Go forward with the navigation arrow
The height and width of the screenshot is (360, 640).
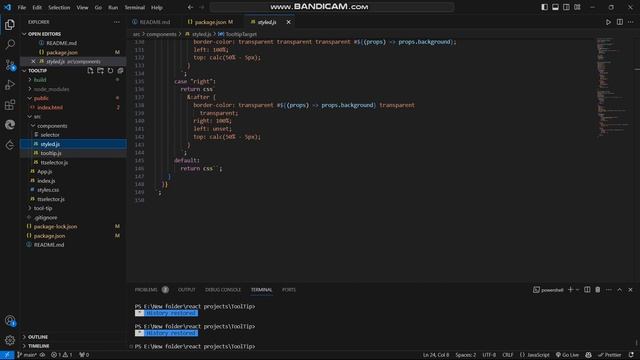pos(202,7)
